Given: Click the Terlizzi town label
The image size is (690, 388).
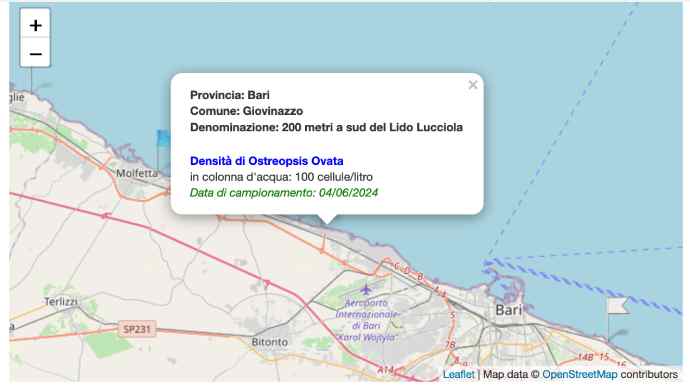Looking at the screenshot, I should pyautogui.click(x=61, y=301).
